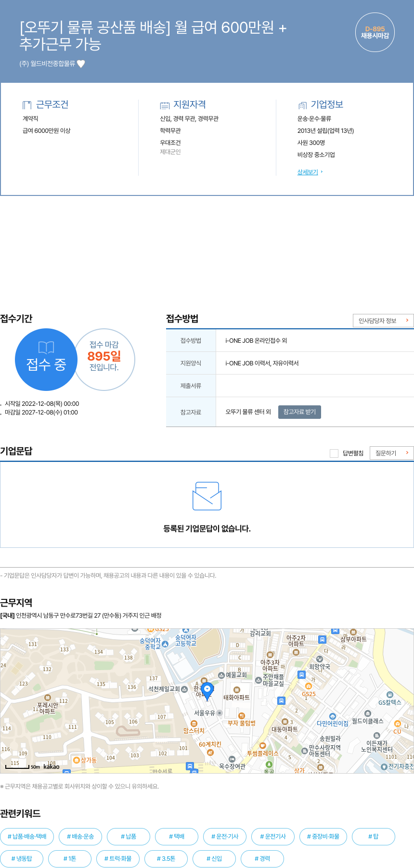Click the 오뚜기 물류 job posting title
This screenshot has width=414, height=868.
153,35
